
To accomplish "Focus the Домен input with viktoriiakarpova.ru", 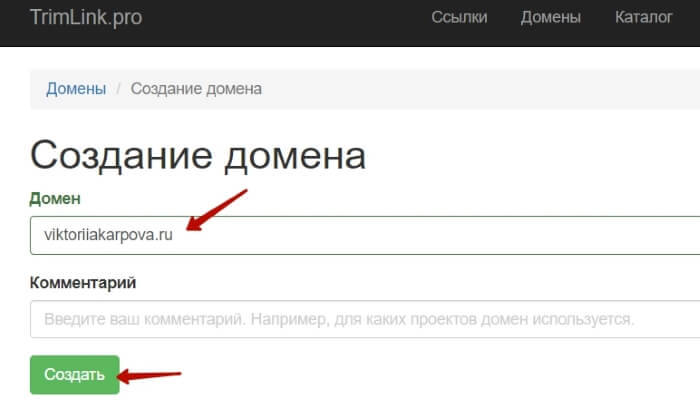I will point(400,235).
